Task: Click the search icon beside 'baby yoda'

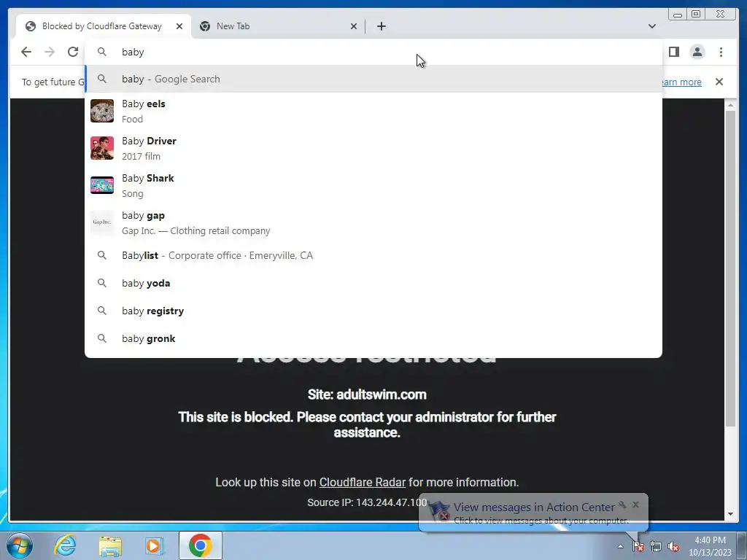Action: click(x=102, y=283)
